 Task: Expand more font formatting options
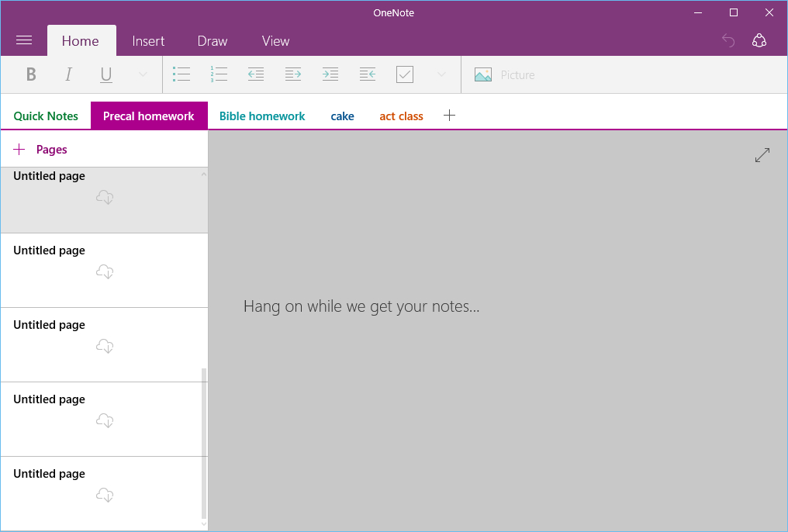pyautogui.click(x=143, y=74)
